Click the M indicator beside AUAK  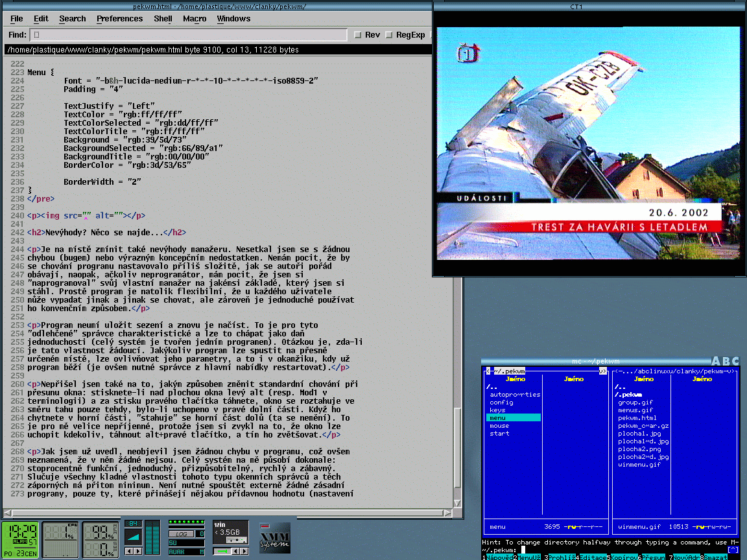click(202, 552)
